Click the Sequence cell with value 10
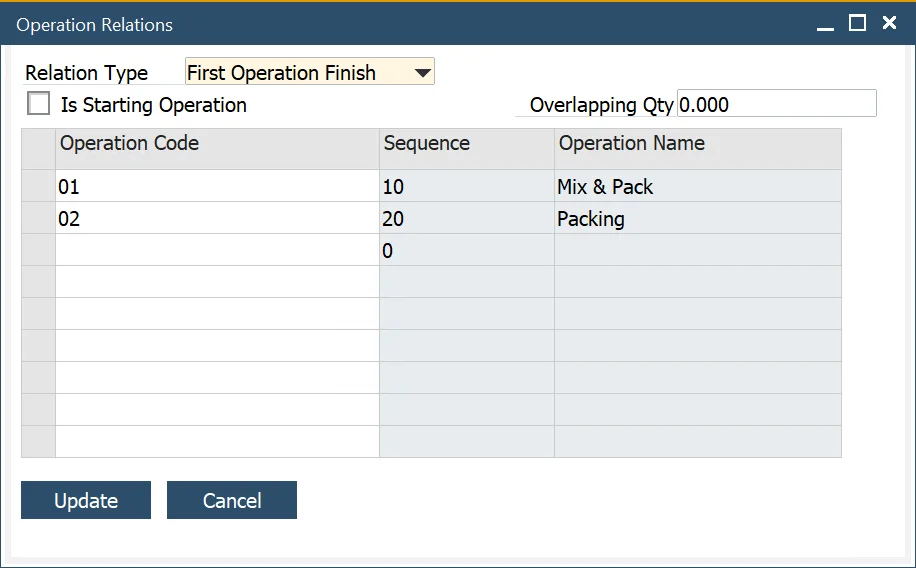Image resolution: width=916 pixels, height=568 pixels. coord(466,187)
